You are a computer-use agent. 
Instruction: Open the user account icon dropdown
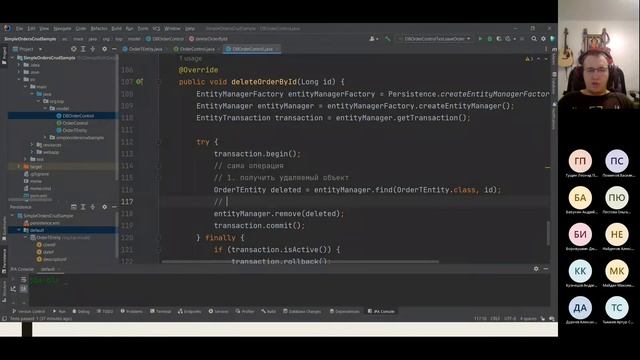click(x=373, y=39)
